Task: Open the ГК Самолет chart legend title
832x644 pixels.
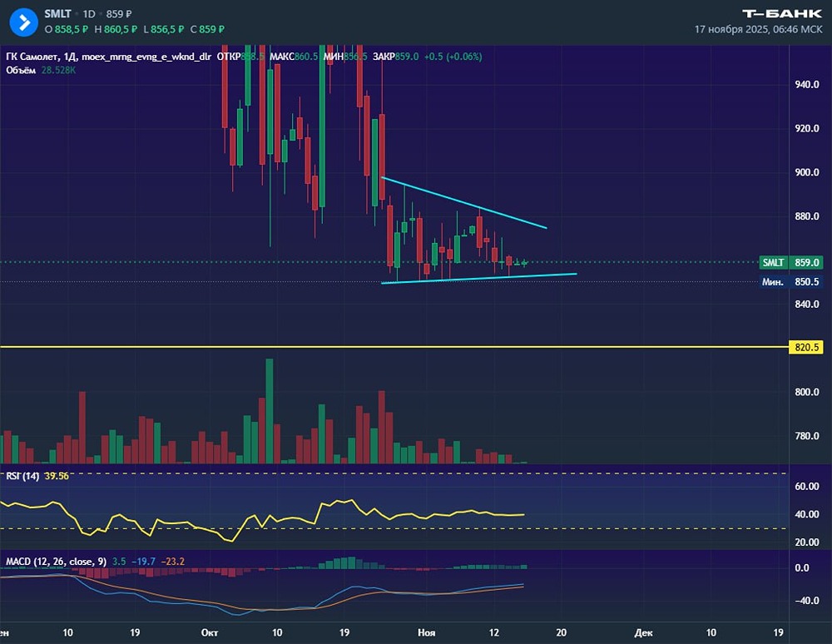Action: (108, 57)
